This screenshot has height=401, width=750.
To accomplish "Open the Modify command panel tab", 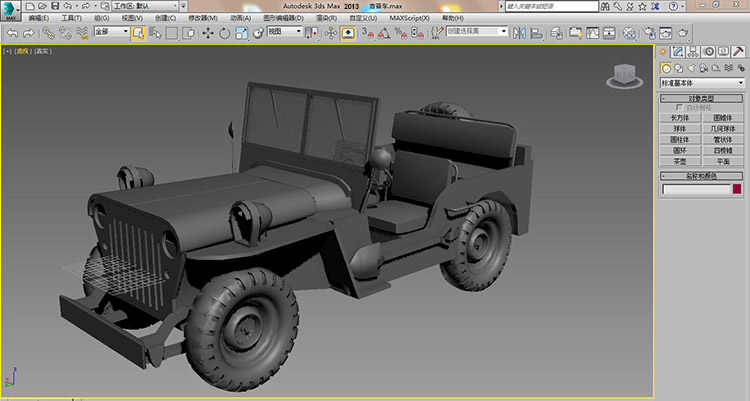I will [678, 51].
